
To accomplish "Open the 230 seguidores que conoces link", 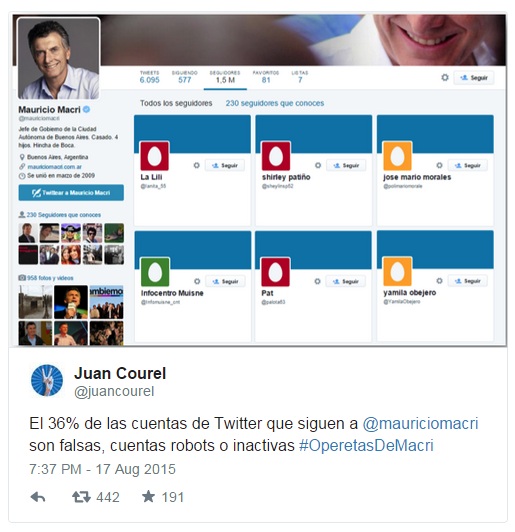I will click(x=275, y=103).
